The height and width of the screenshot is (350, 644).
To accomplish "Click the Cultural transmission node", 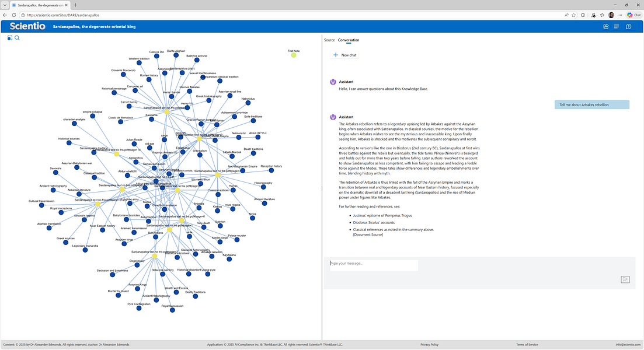I will click(41, 205).
